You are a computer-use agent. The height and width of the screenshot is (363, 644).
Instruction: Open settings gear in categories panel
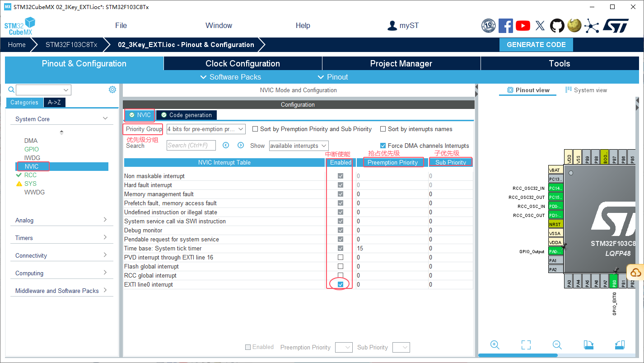112,90
